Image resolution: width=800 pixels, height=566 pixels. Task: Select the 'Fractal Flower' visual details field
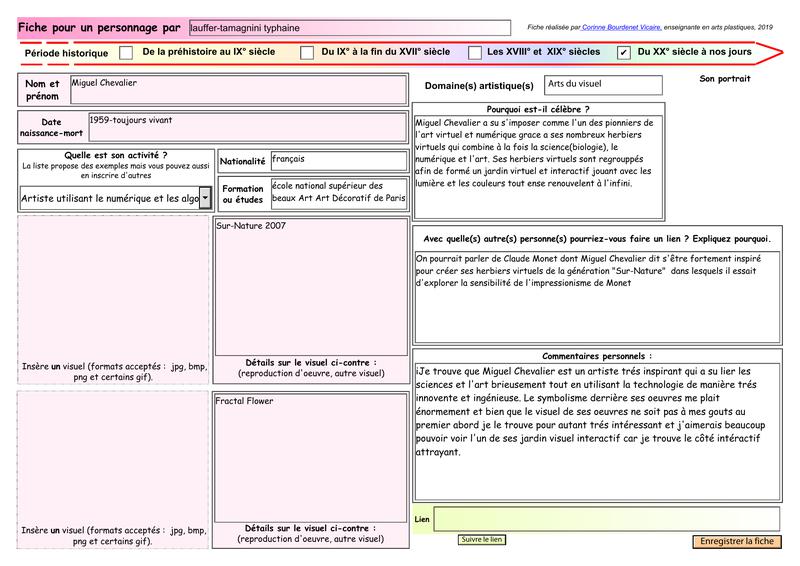pos(310,457)
